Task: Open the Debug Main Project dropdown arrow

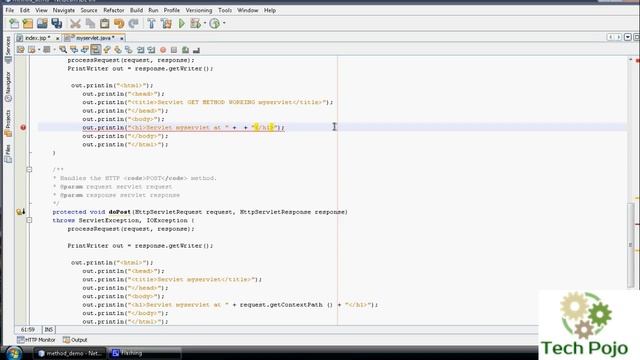Action: (204, 23)
